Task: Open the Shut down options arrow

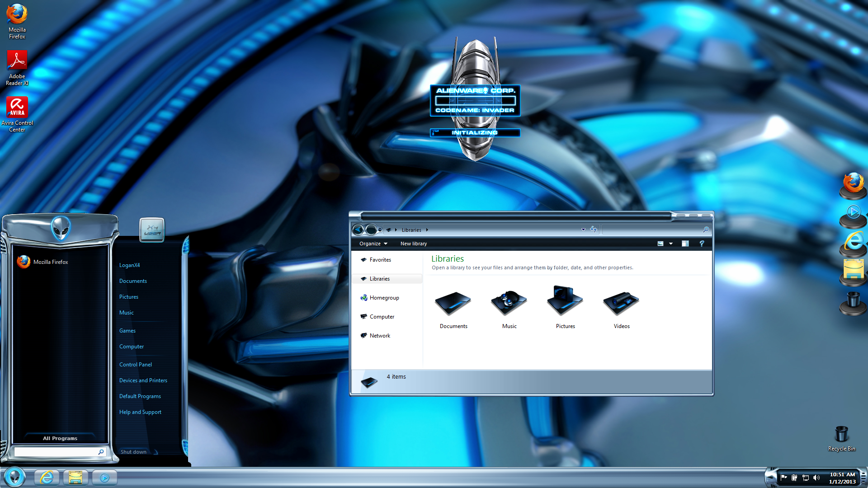Action: click(x=156, y=452)
